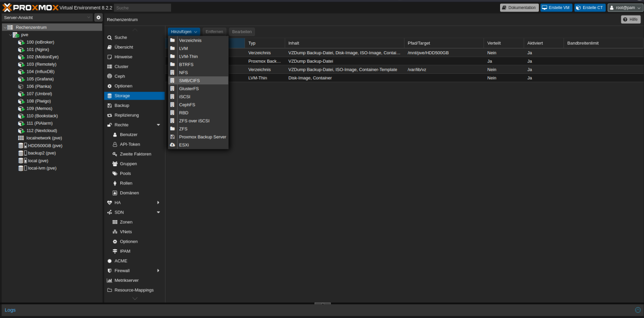Choose Verzeichnis from add menu
Screen dimensions: 644x318
[x=198, y=40]
